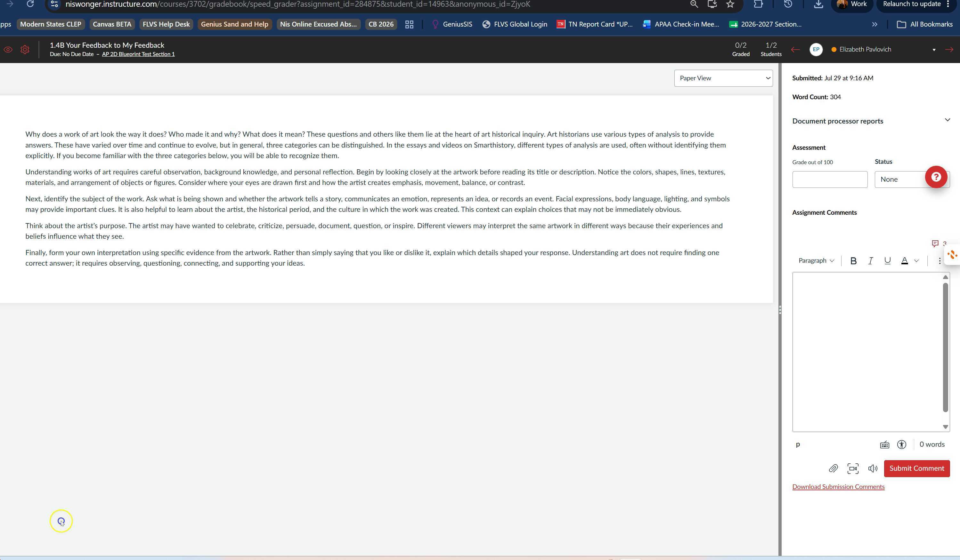Reload the browser page
The image size is (960, 560).
click(30, 4)
